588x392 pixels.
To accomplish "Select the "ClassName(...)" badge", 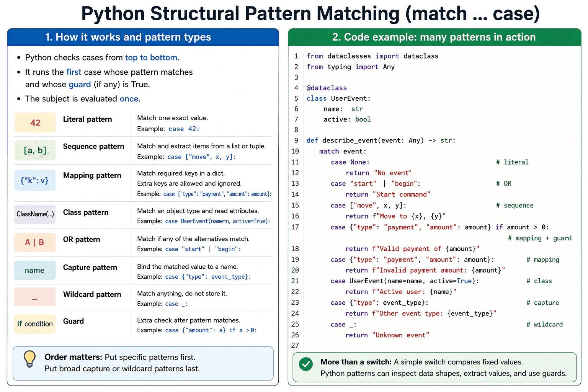I will tap(35, 214).
